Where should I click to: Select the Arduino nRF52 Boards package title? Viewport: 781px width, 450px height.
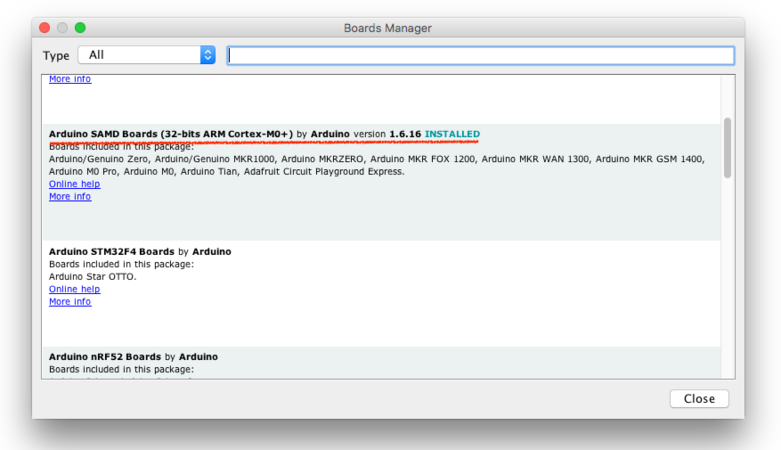[105, 357]
